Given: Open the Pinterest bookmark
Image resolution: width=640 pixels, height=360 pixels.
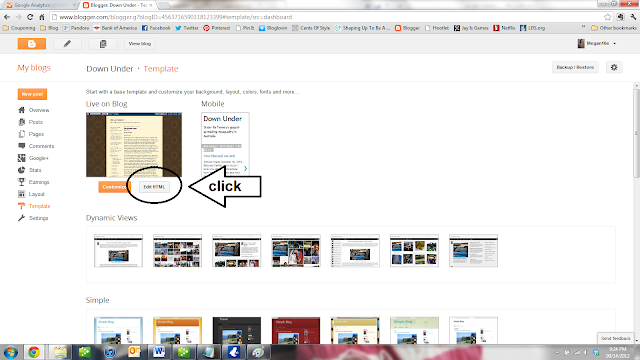Looking at the screenshot, I should [217, 28].
